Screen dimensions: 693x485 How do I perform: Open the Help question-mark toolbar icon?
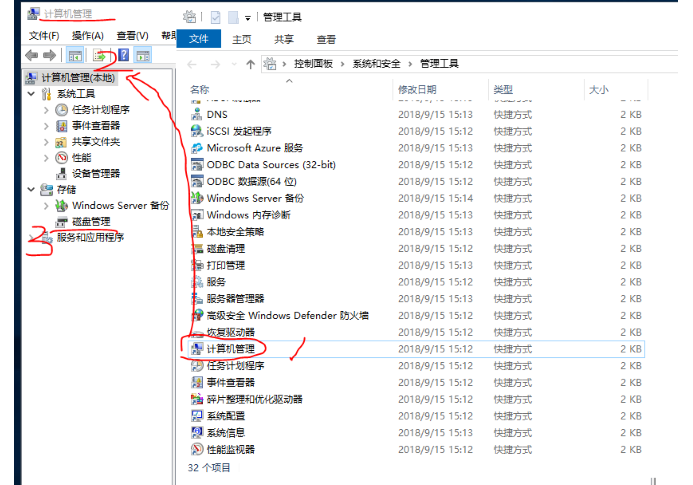[x=124, y=55]
